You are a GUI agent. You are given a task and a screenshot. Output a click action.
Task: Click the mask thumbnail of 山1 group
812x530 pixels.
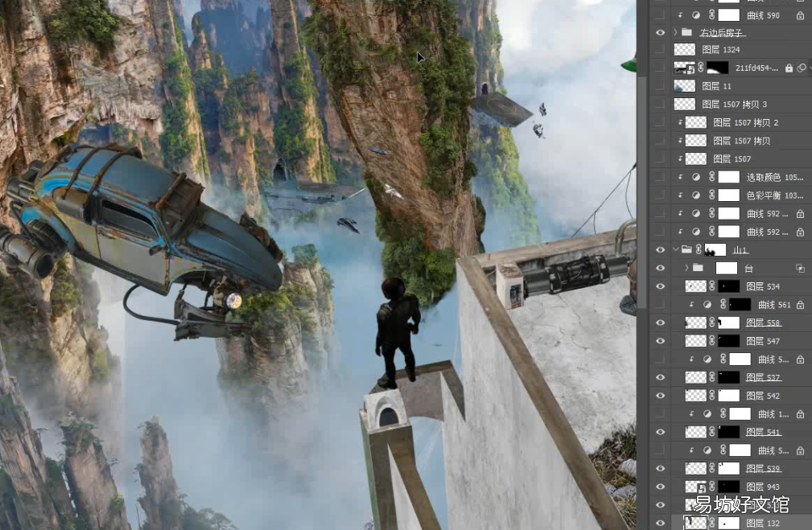(715, 249)
